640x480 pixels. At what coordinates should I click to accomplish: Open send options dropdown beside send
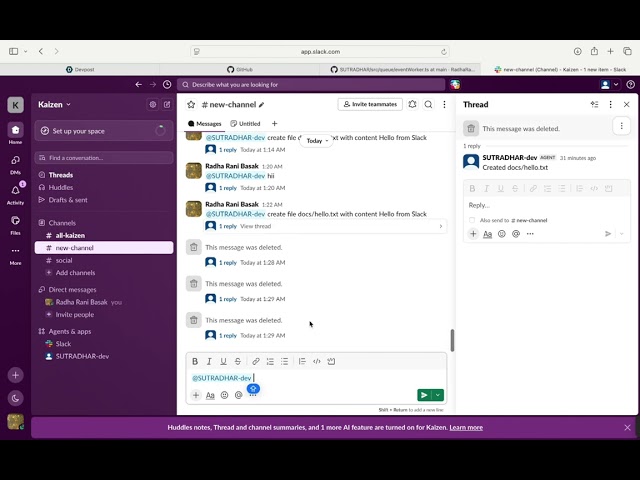[x=438, y=395]
